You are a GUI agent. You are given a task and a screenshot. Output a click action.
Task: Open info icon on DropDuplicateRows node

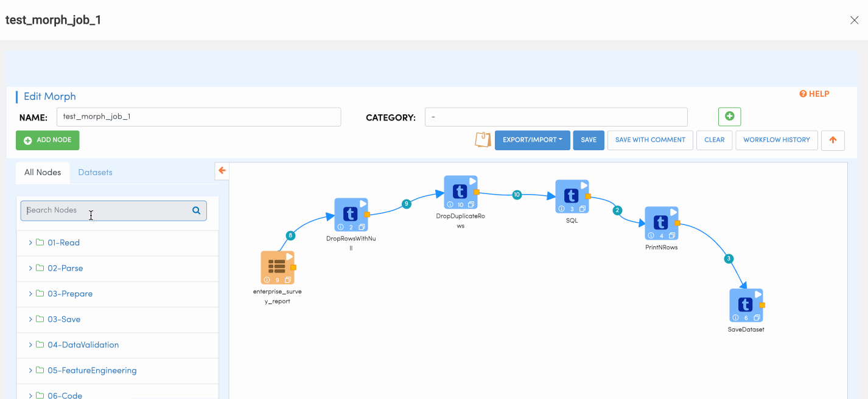(450, 204)
